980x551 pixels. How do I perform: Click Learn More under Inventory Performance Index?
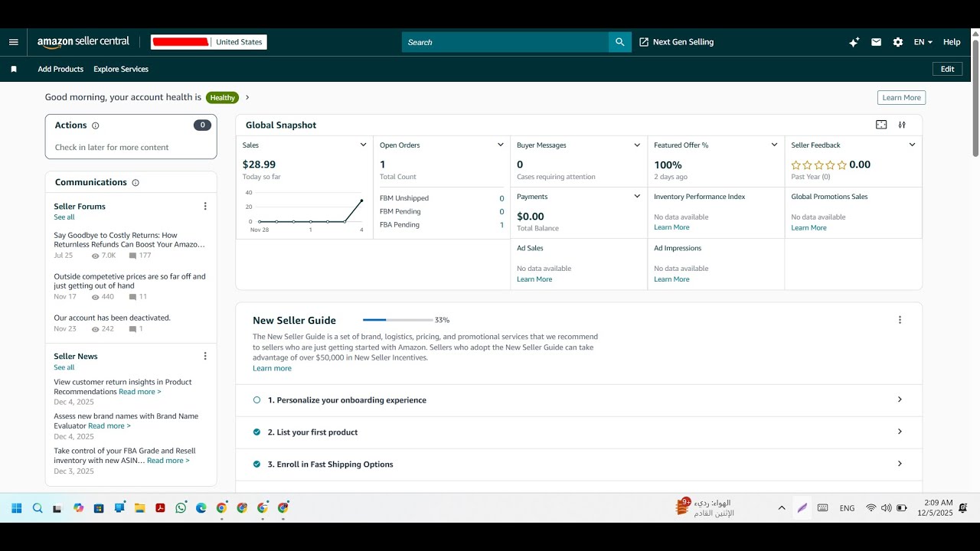(671, 227)
